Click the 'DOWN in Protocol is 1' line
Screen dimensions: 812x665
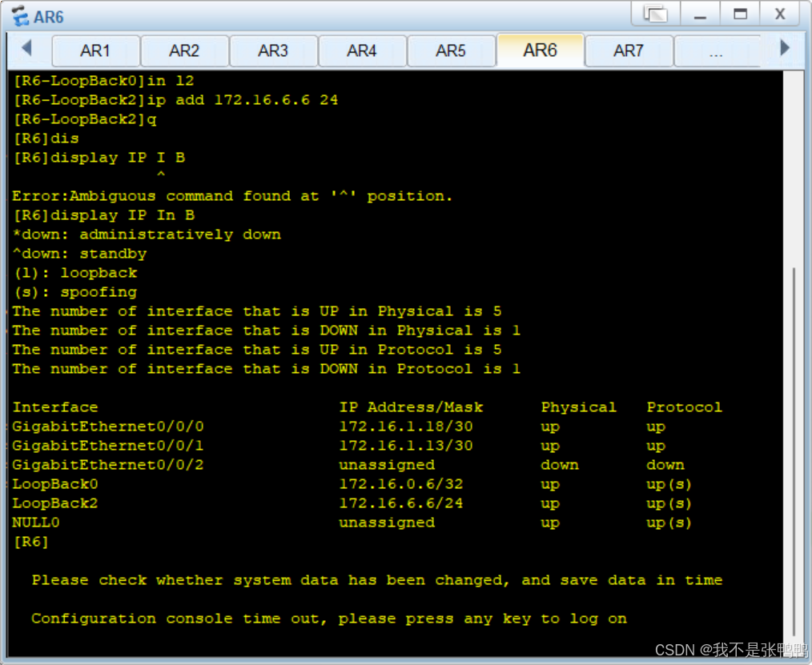pos(267,368)
